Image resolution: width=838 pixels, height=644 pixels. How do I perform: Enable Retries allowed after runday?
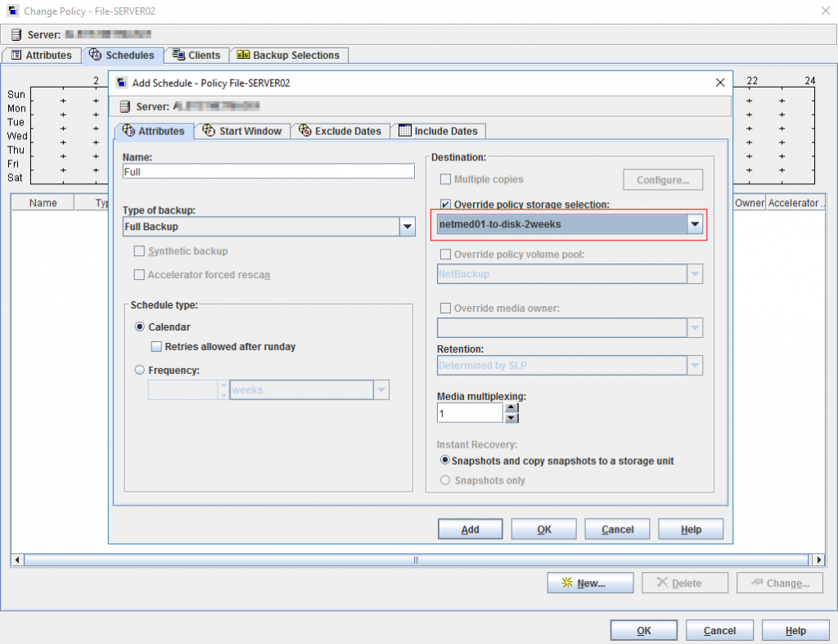157,347
